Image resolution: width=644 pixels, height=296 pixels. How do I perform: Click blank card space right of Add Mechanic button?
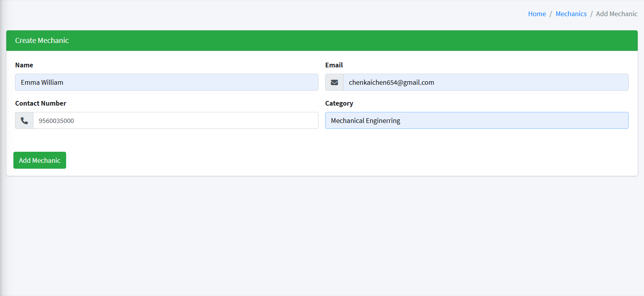[315, 160]
